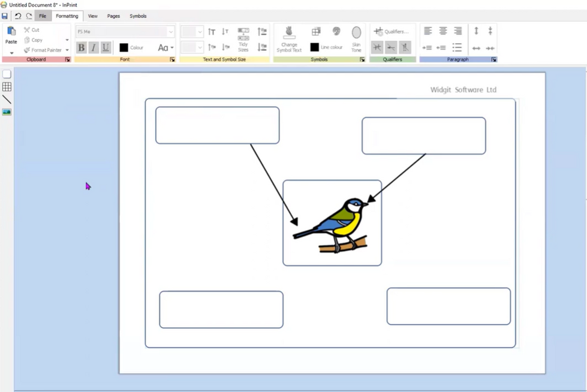Toggle the bullet list
Screen dimensions: 587x392
tap(457, 47)
